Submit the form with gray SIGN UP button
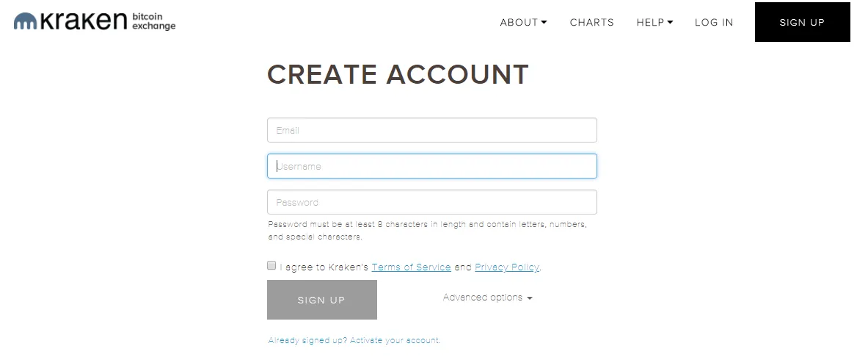 [x=321, y=300]
